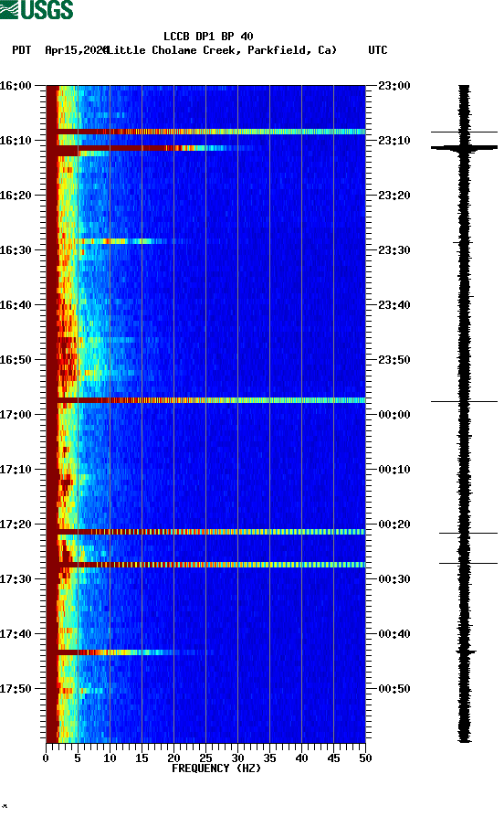Click the '23:50' UTC time label
This screenshot has height=816, width=504.
tap(394, 360)
